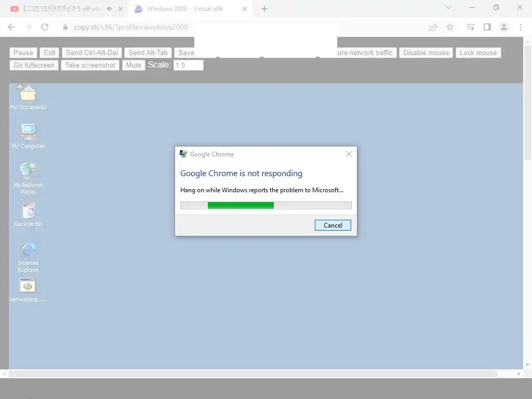
Task: Close the not responding dialog with X
Action: pos(349,154)
